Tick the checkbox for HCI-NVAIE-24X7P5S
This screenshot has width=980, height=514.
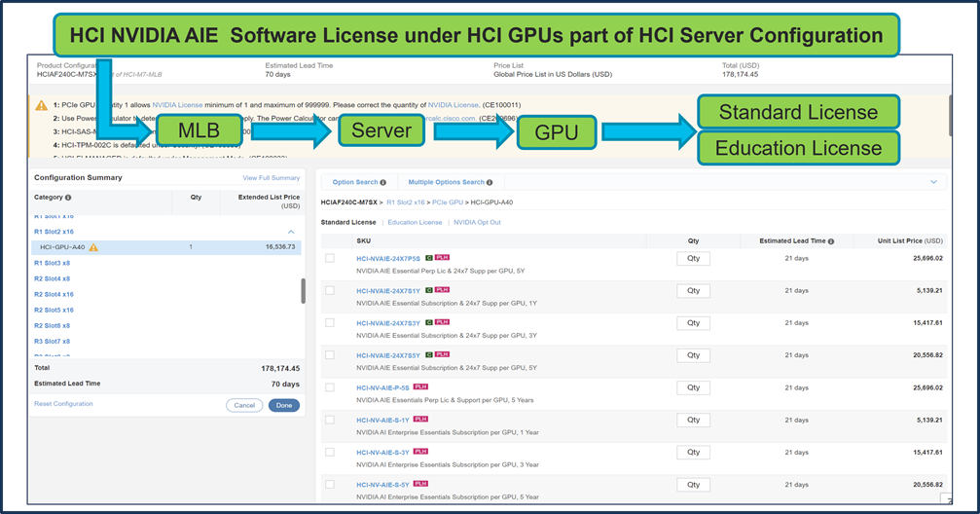click(x=330, y=258)
